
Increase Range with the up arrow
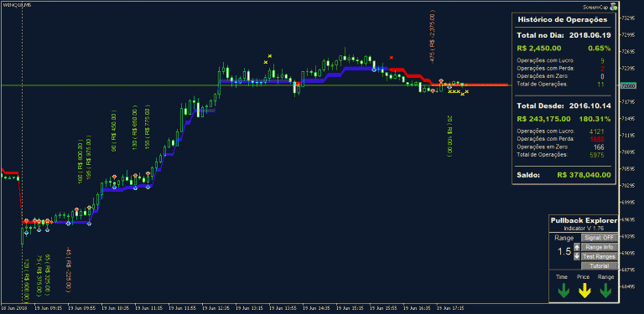(577, 247)
